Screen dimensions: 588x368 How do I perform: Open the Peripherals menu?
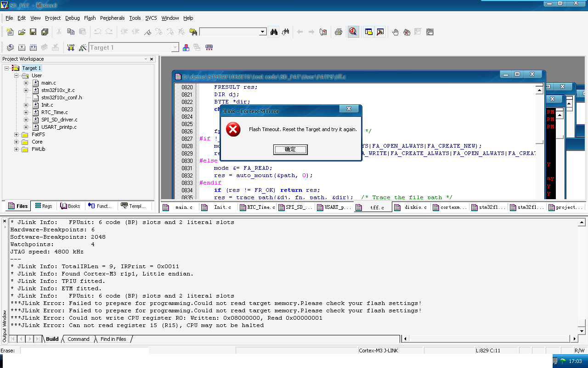click(x=112, y=18)
